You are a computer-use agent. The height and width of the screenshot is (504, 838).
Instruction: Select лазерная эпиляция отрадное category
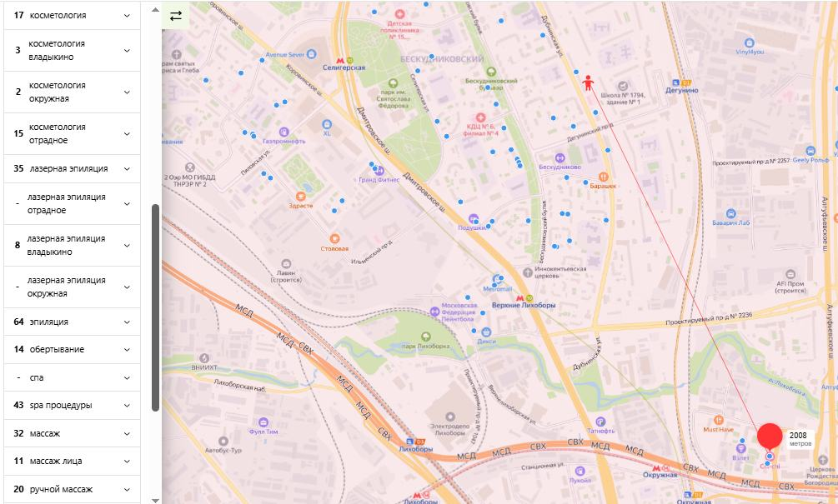(x=73, y=203)
